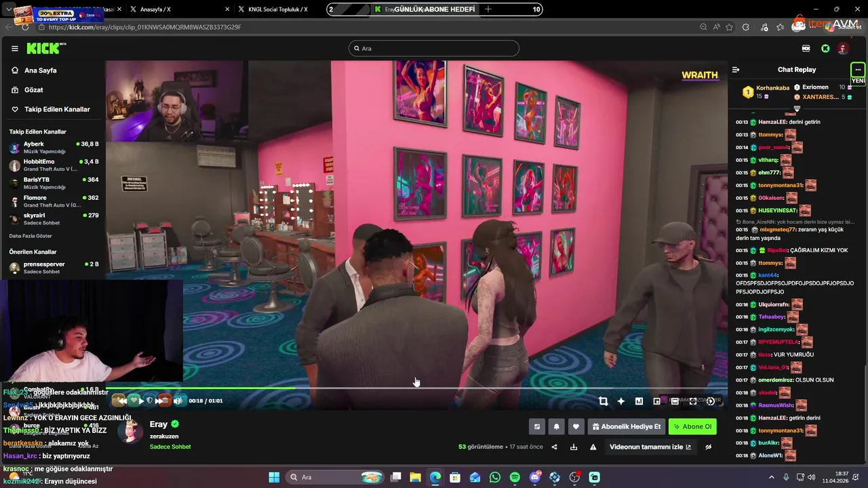Screen dimensions: 868x488
Task: Click RipxBel's message ÇAĞIRALIM KIZMI YOK
Action: [x=819, y=250]
